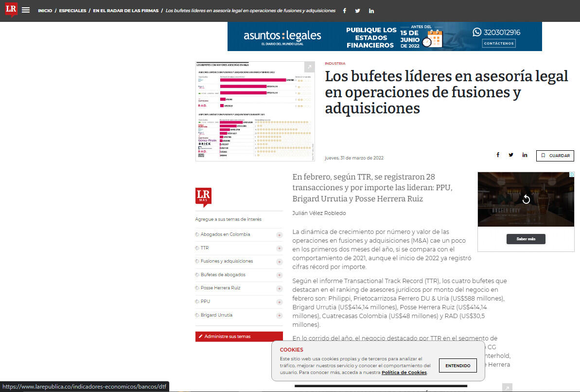Open ESPECIALES breadcrumb section

[72, 11]
